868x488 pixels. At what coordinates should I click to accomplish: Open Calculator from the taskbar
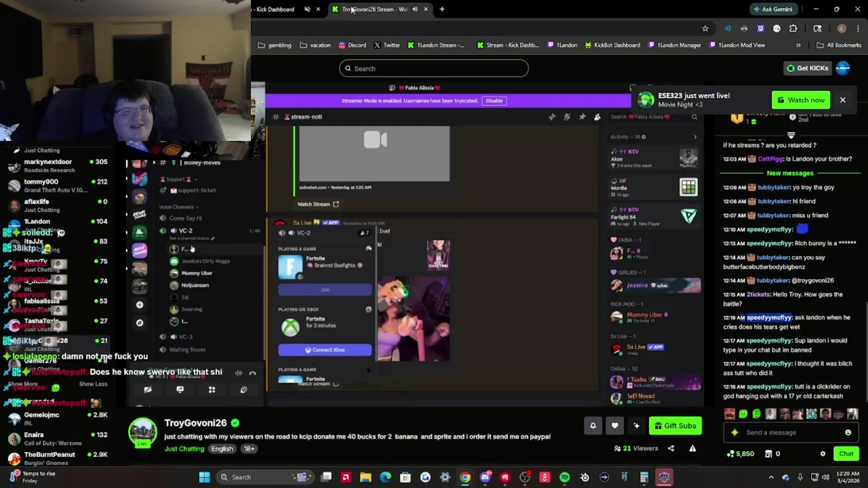[x=644, y=477]
